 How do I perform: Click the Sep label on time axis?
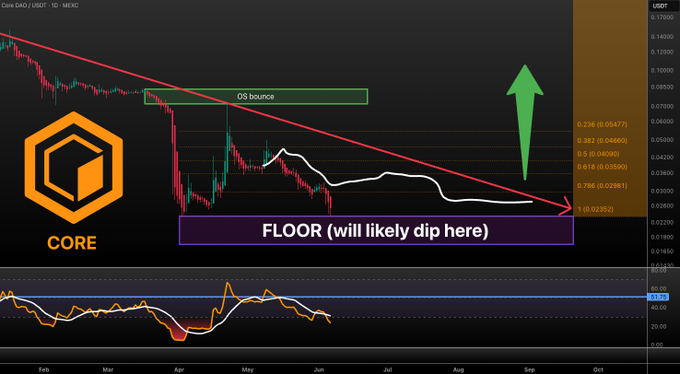point(530,370)
